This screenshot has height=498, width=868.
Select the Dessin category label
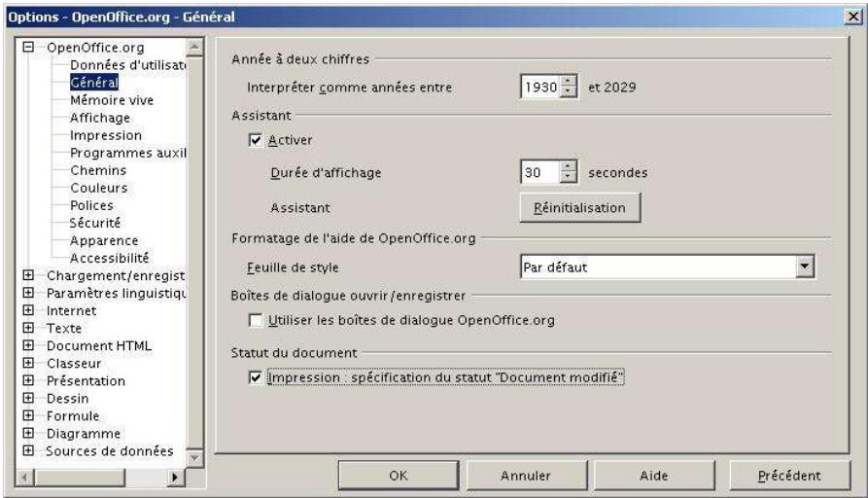[67, 398]
